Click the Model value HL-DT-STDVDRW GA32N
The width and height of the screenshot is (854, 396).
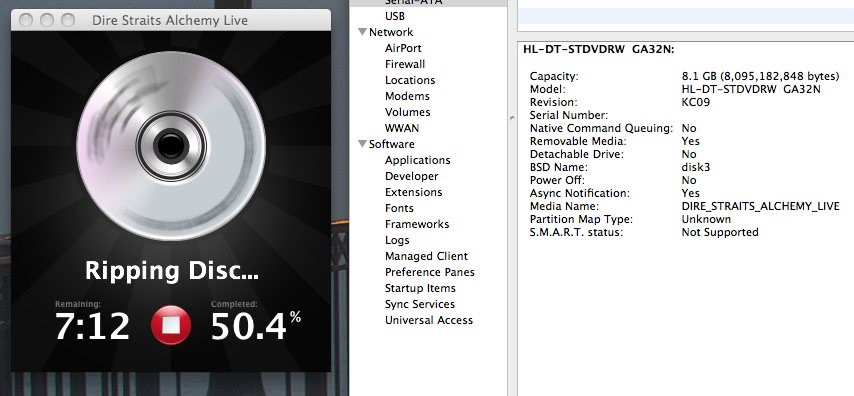coord(751,89)
